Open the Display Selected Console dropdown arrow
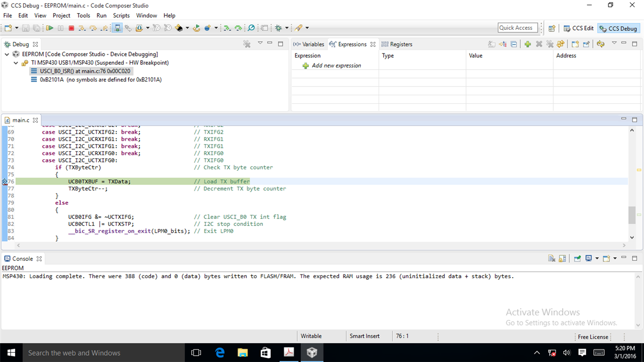The height and width of the screenshot is (362, 644). pos(597,258)
